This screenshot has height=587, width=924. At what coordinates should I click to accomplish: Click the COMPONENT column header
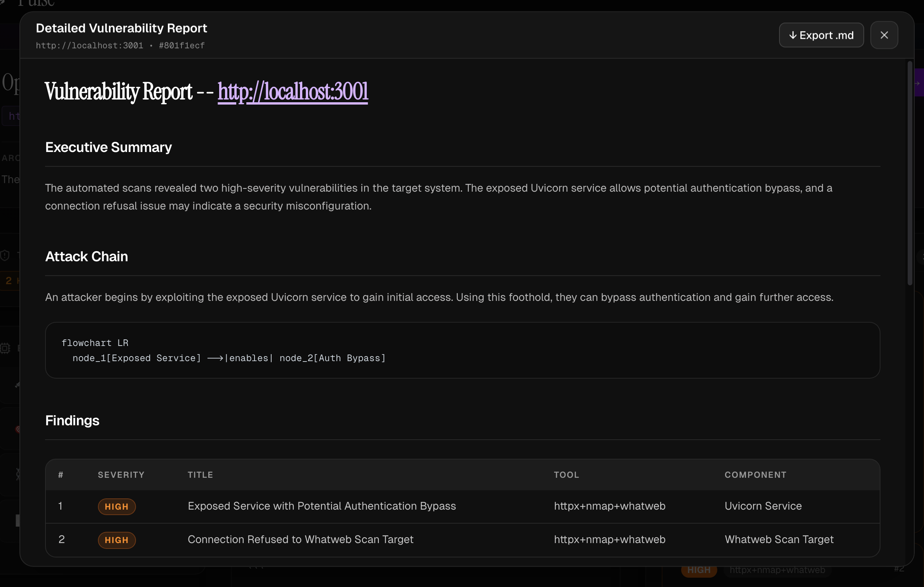(x=755, y=475)
